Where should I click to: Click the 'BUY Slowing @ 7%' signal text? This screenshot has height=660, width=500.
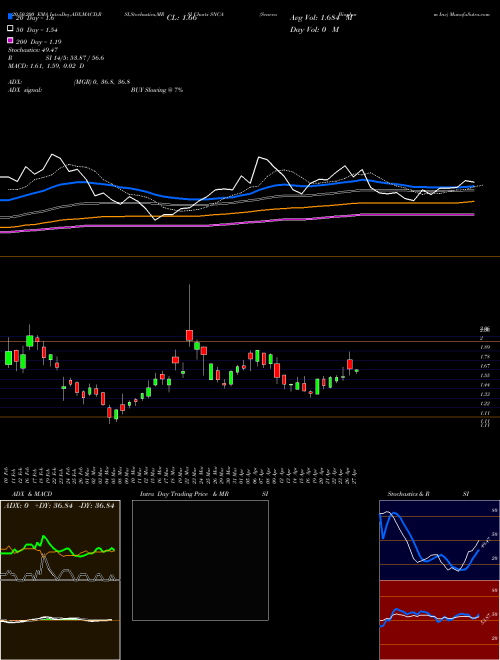point(157,90)
